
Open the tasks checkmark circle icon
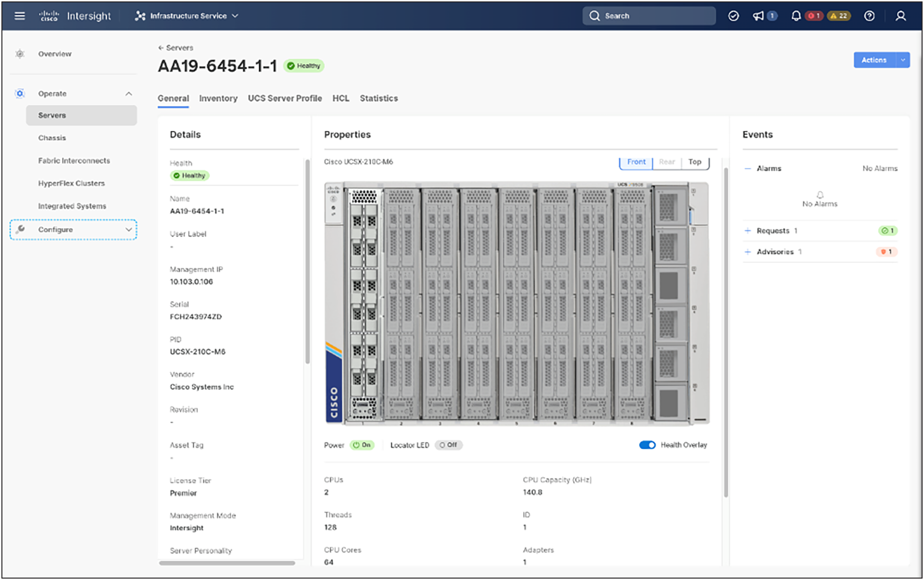[734, 16]
